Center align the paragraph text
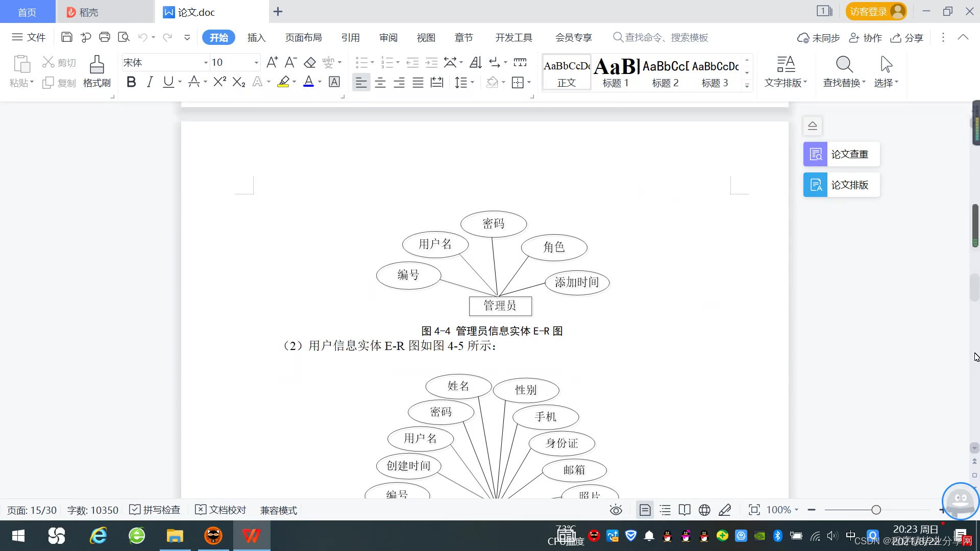The height and width of the screenshot is (551, 980). pyautogui.click(x=380, y=83)
